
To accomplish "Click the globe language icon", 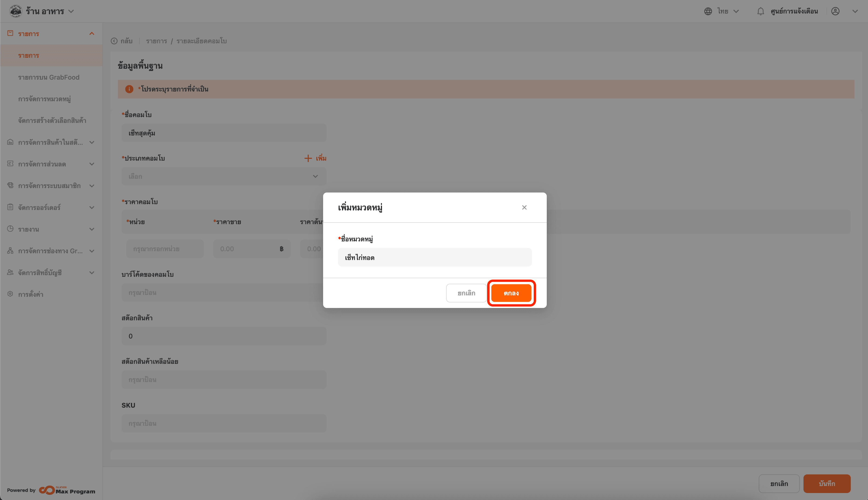I will click(708, 11).
